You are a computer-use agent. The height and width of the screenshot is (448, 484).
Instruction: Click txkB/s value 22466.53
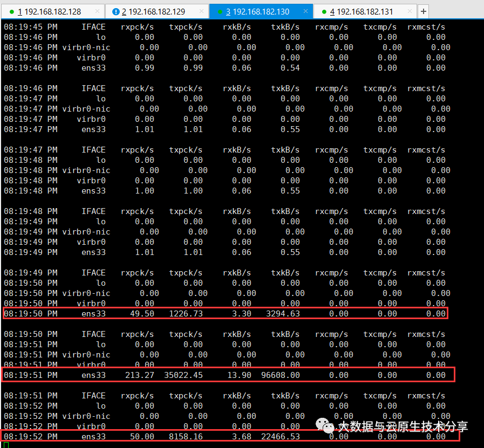click(281, 437)
